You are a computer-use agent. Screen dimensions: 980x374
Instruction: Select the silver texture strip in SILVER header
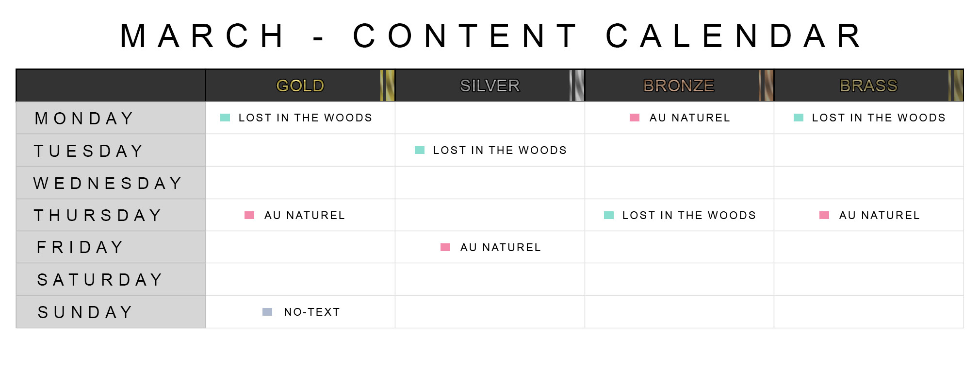click(577, 85)
